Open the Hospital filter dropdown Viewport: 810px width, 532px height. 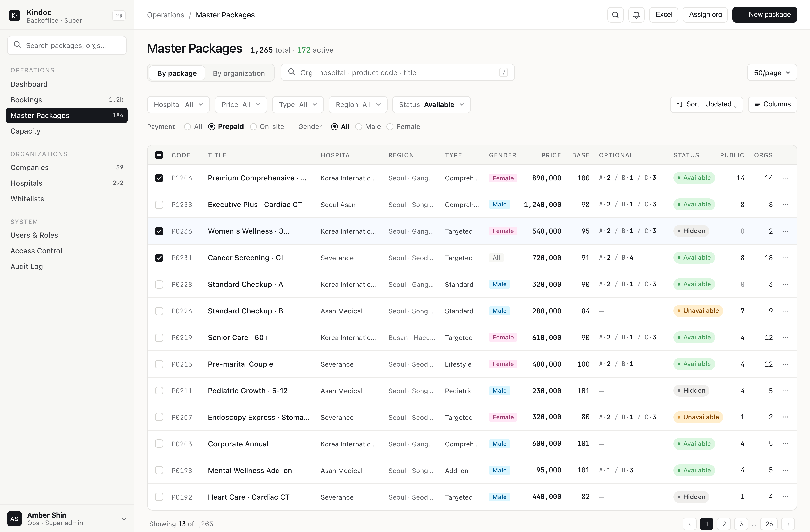178,104
